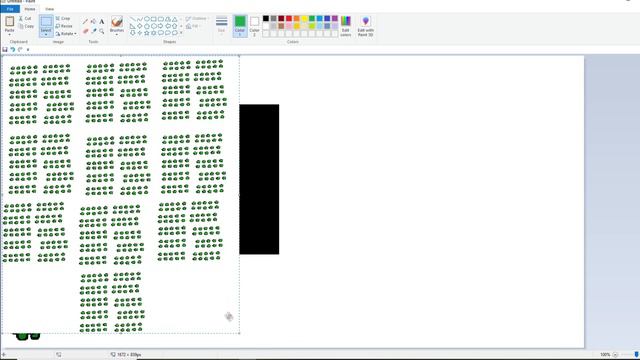Open the File menu
The height and width of the screenshot is (360, 640).
coord(10,9)
